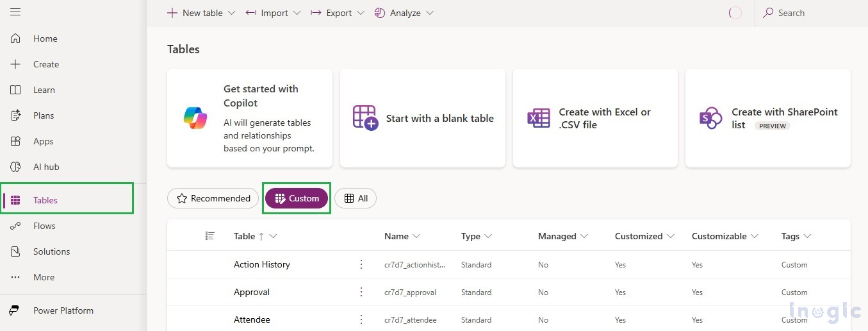
Task: Click the AI hub brain icon
Action: click(x=16, y=167)
